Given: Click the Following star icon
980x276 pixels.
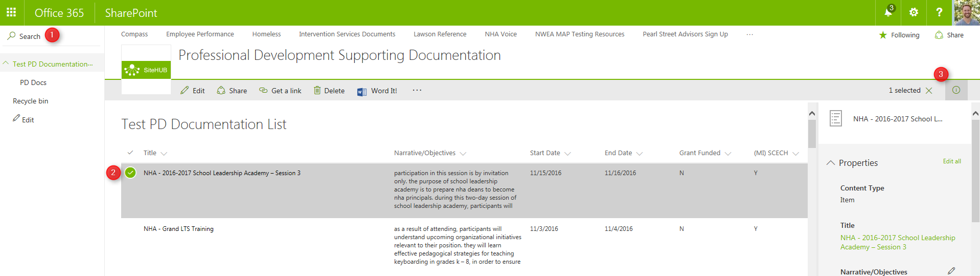Looking at the screenshot, I should coord(883,35).
